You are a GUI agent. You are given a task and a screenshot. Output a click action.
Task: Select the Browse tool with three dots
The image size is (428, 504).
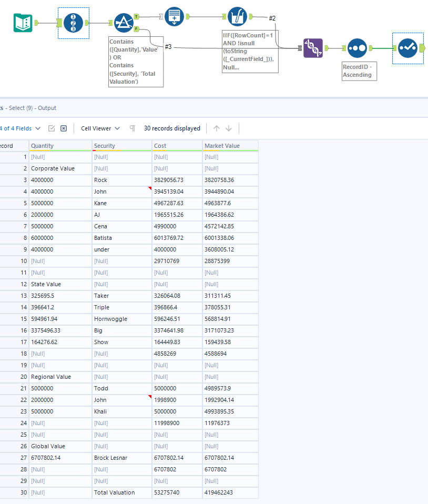coord(358,48)
